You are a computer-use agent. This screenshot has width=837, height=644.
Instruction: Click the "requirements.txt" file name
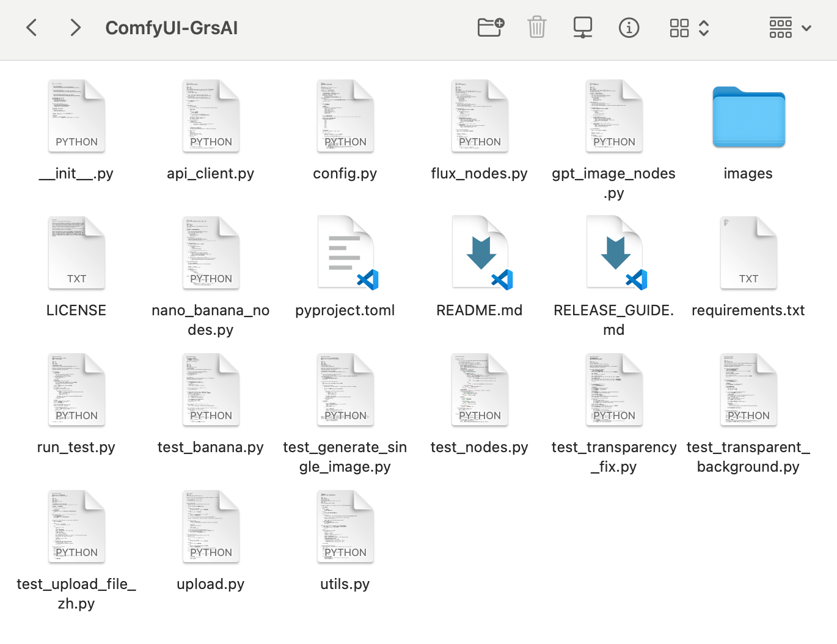tap(748, 310)
